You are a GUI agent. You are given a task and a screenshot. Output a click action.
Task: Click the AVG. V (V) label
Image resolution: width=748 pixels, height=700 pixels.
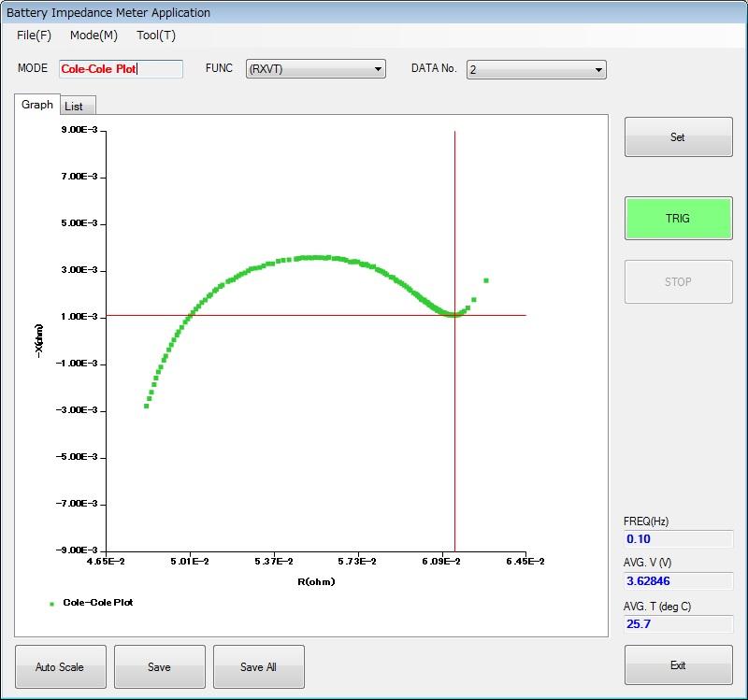tap(647, 563)
